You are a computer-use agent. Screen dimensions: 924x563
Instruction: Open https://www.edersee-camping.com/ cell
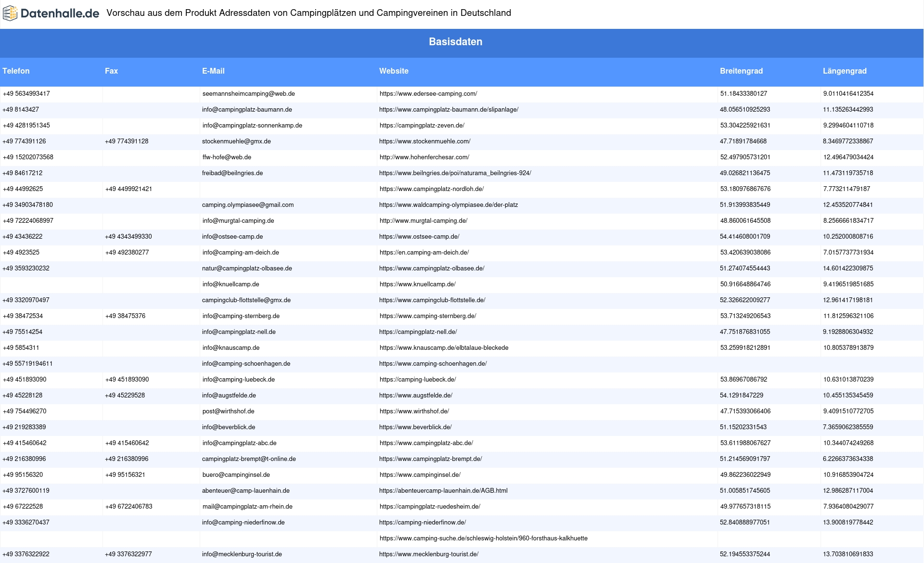point(428,94)
